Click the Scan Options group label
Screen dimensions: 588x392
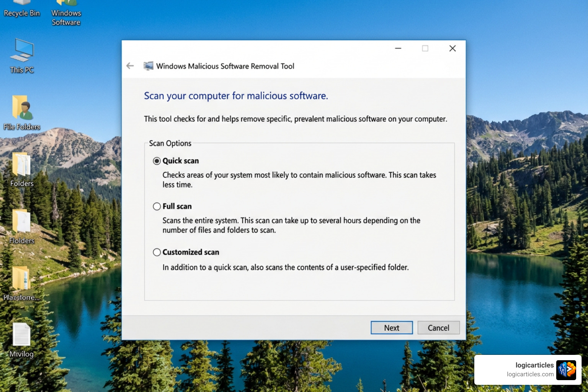coord(170,143)
